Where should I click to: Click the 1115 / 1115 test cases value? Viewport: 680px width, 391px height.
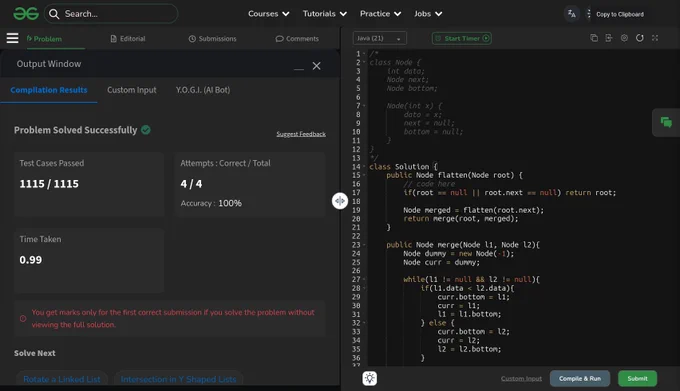[x=49, y=184]
